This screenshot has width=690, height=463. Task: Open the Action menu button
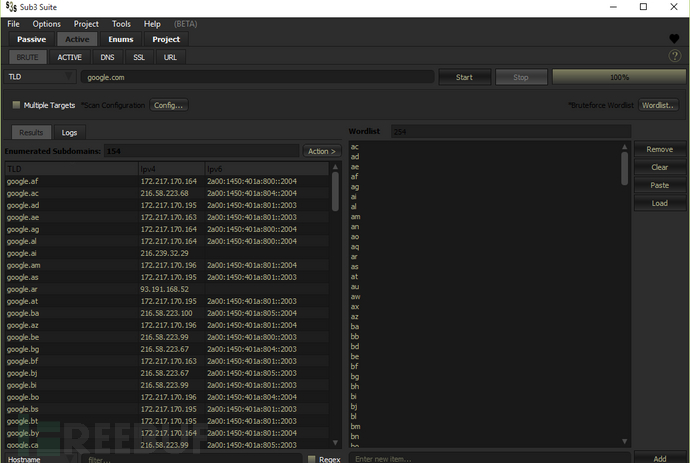322,151
